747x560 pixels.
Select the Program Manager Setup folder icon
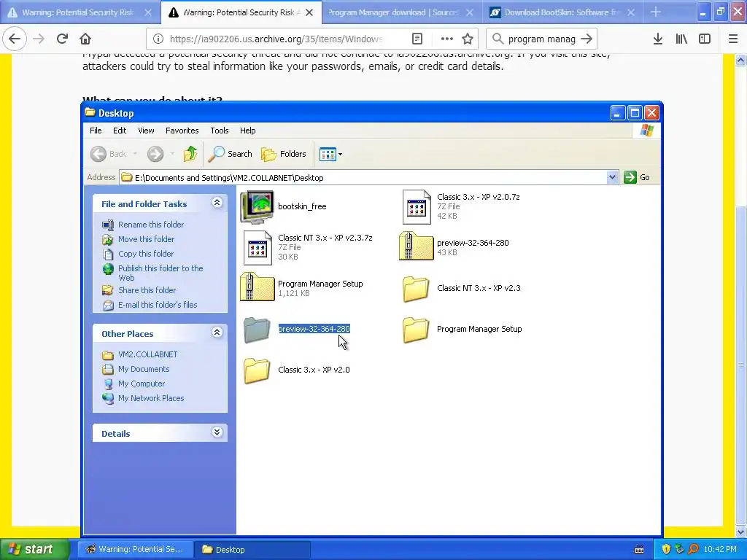[x=416, y=330]
